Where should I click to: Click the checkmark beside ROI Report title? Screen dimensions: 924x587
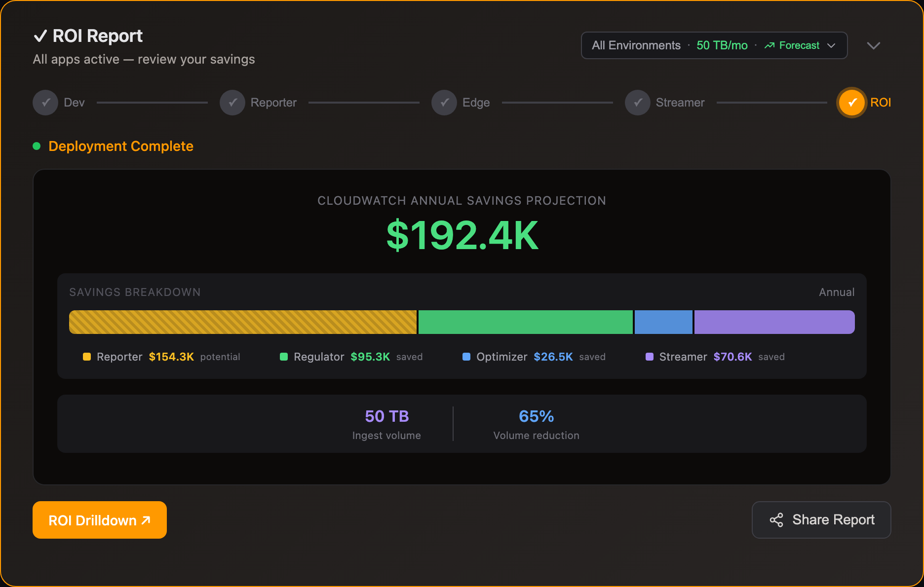[41, 36]
